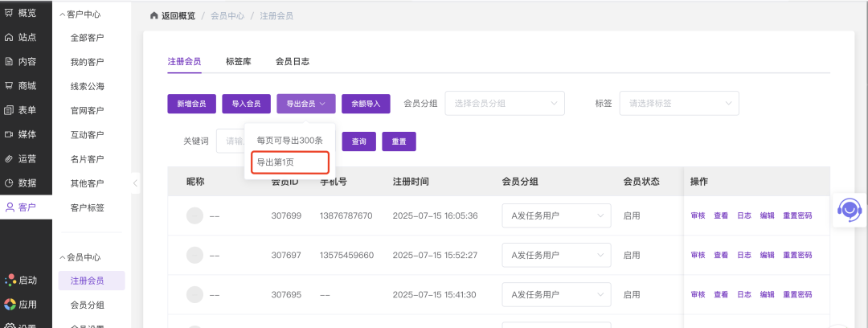
Task: Open the 标签 select dropdown
Action: 678,103
